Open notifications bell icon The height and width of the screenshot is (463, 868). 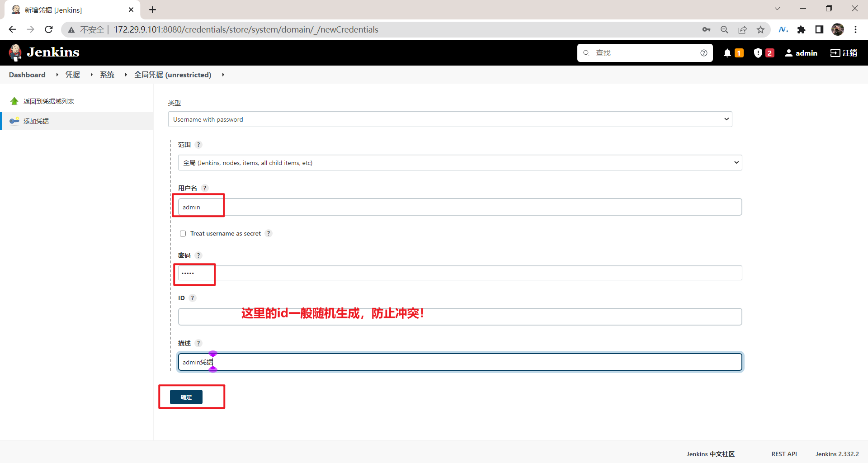[727, 53]
